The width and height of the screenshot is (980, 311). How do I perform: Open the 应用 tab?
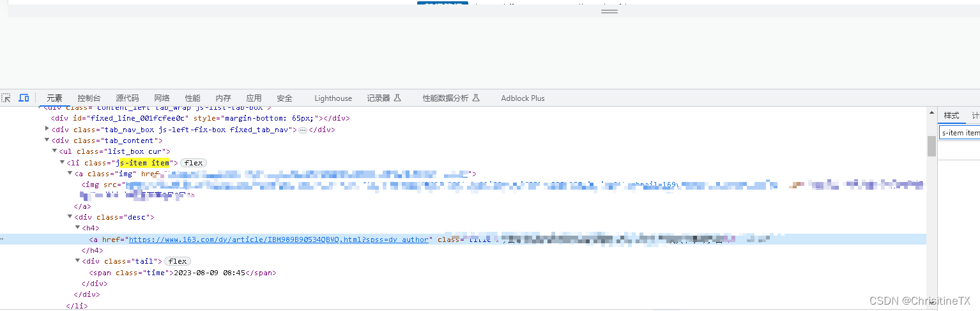click(x=254, y=98)
